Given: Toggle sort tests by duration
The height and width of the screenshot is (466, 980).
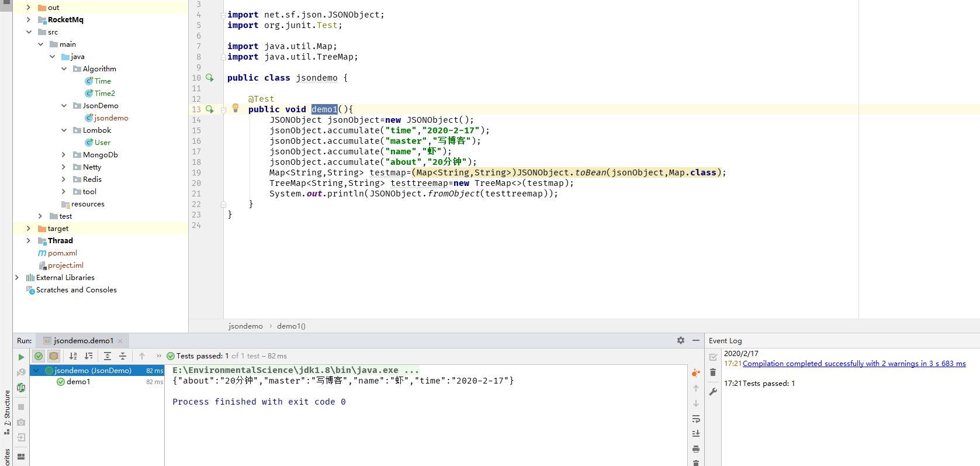Looking at the screenshot, I should click(x=88, y=356).
